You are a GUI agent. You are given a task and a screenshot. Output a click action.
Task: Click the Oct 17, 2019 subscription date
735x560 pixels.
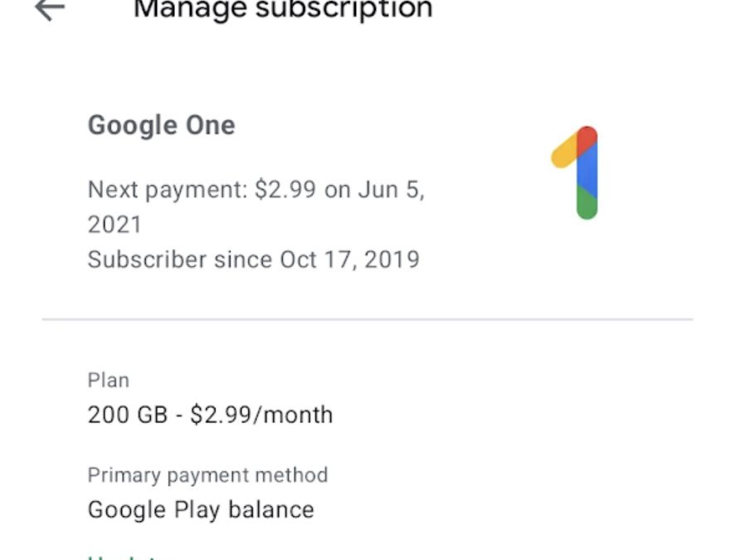click(x=349, y=260)
